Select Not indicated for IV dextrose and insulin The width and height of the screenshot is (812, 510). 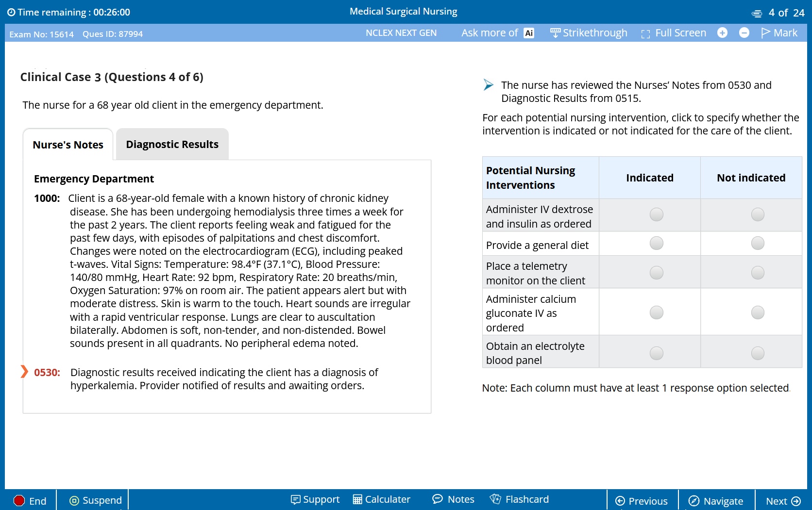point(758,214)
